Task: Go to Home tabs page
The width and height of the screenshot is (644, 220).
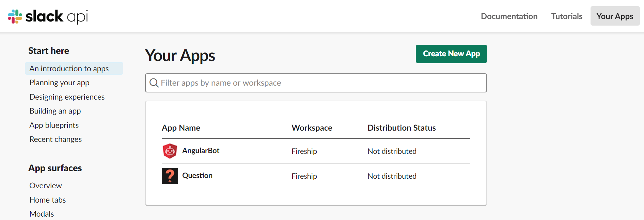Action: click(48, 200)
